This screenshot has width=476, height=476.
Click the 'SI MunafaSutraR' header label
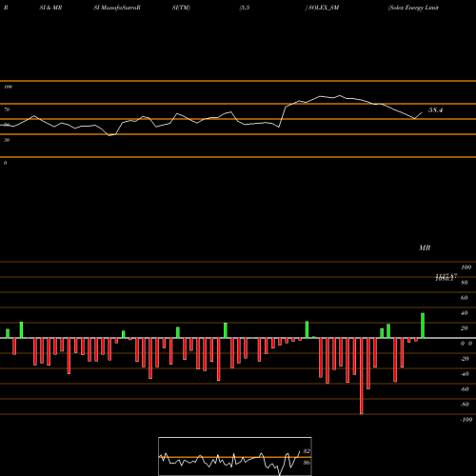117,8
